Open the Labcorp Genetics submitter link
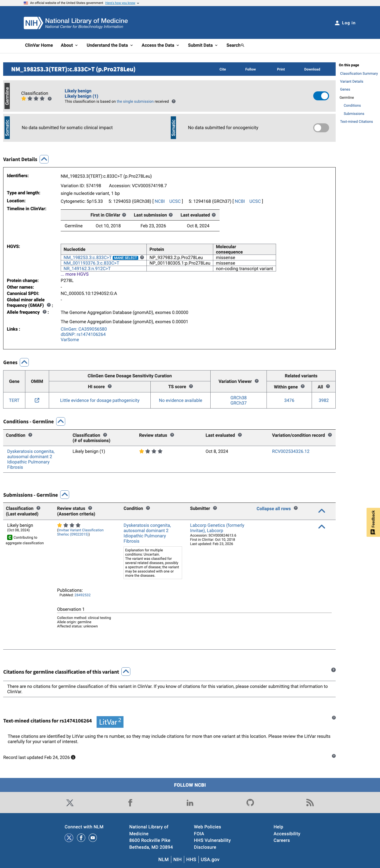The image size is (380, 868). click(x=217, y=528)
